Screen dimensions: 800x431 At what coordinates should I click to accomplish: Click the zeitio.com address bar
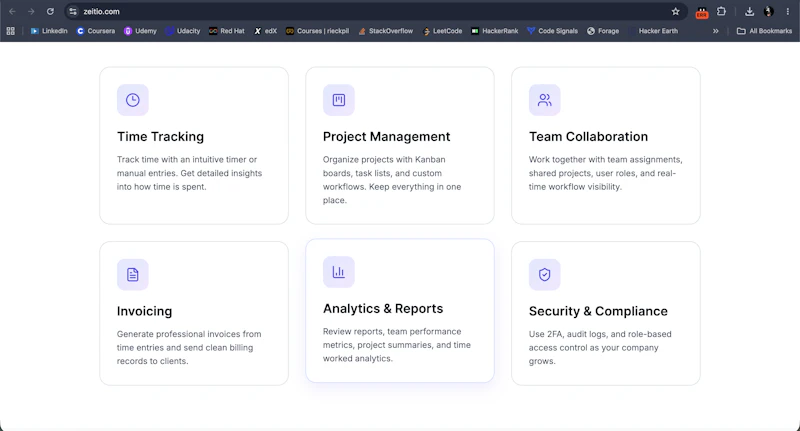(x=372, y=11)
